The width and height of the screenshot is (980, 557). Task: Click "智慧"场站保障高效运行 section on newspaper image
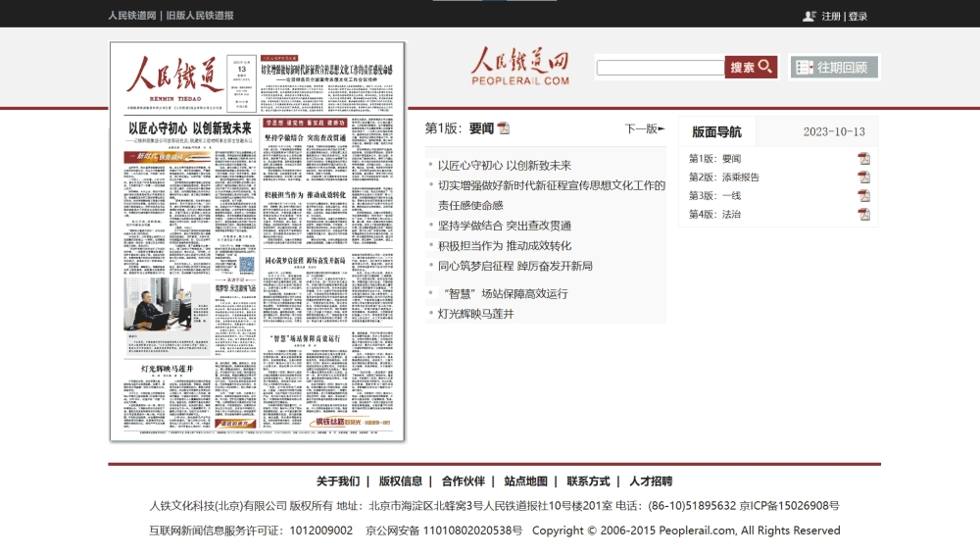[x=327, y=380]
